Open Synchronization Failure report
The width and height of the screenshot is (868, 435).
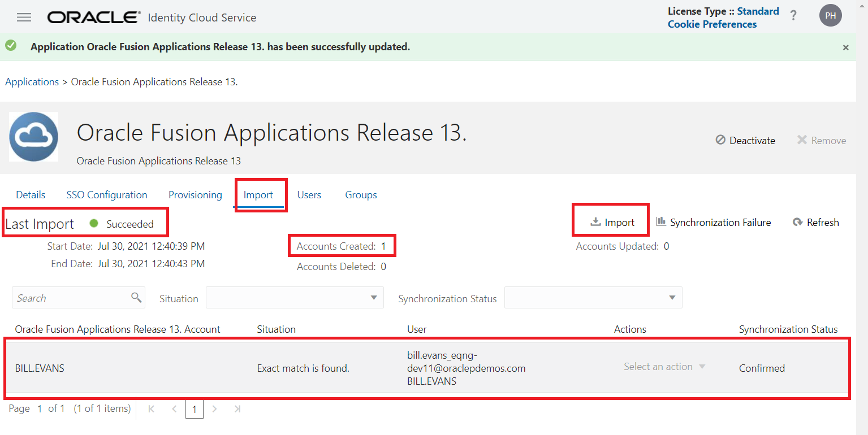pyautogui.click(x=714, y=223)
